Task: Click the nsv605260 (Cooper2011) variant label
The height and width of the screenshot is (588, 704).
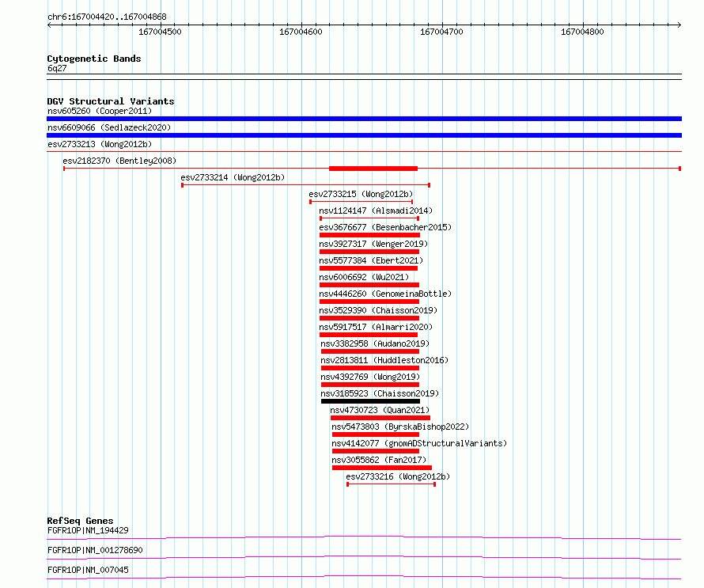Action: pyautogui.click(x=99, y=111)
